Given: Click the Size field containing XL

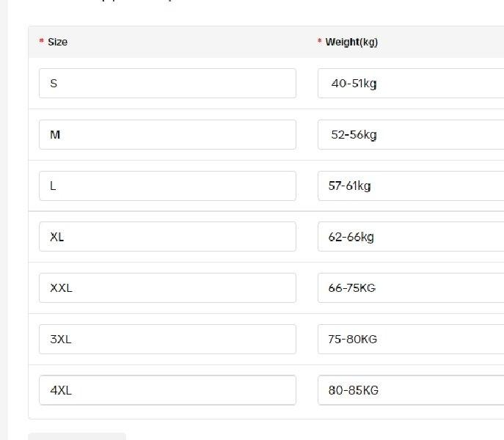Looking at the screenshot, I should pos(167,237).
